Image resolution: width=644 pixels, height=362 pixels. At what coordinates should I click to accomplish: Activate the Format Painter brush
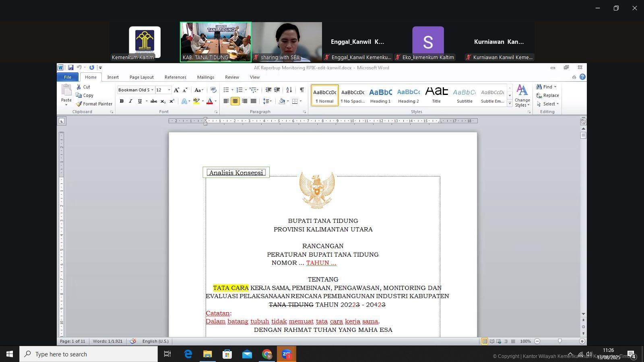click(94, 104)
